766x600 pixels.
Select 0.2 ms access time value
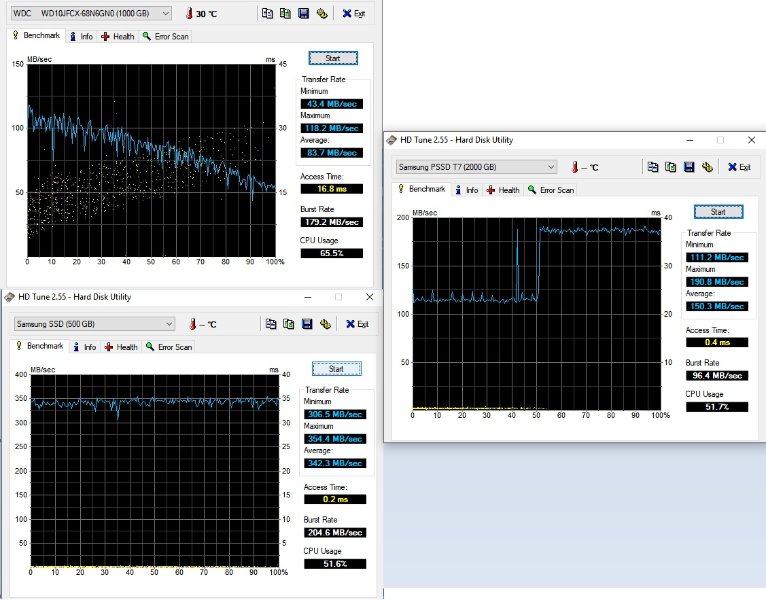click(335, 499)
